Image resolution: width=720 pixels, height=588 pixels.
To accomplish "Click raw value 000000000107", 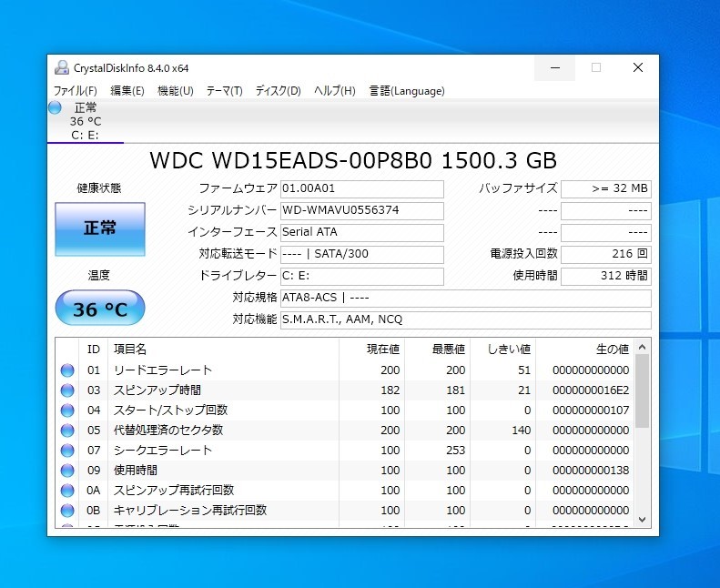I will click(x=591, y=410).
